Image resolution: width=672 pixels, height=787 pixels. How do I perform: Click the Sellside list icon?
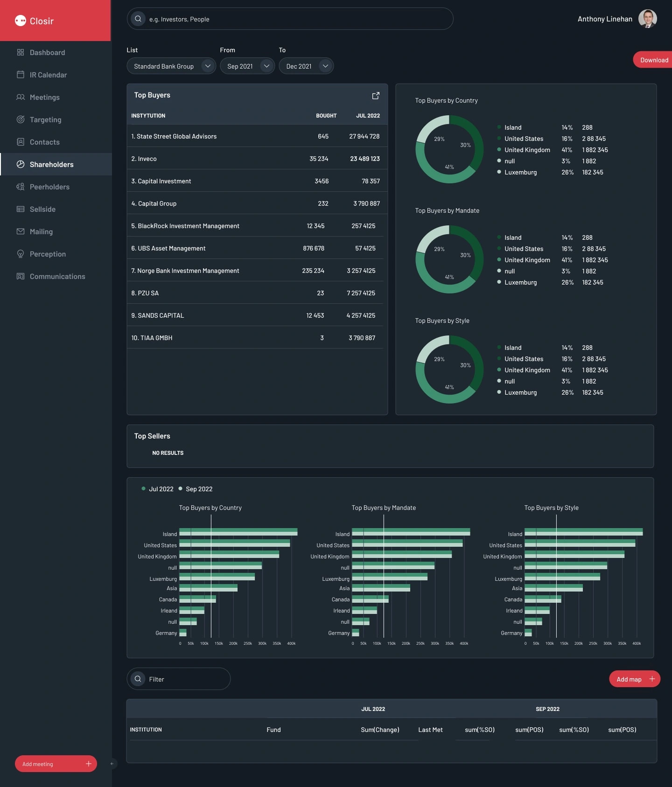coord(21,209)
